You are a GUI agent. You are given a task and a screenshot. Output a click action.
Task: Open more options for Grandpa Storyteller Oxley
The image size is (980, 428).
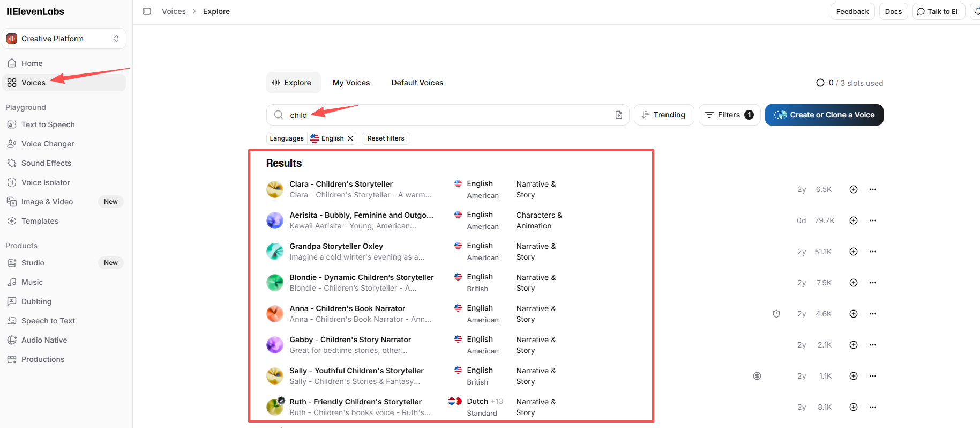(873, 252)
